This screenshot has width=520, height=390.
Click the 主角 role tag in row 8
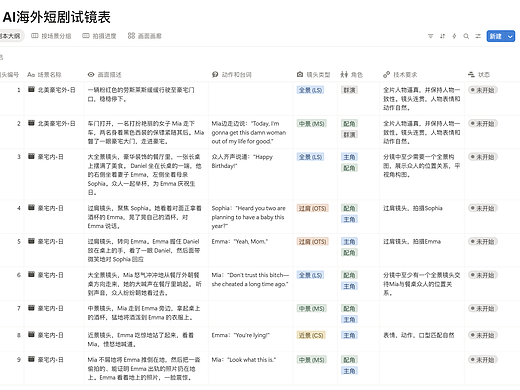[349, 335]
